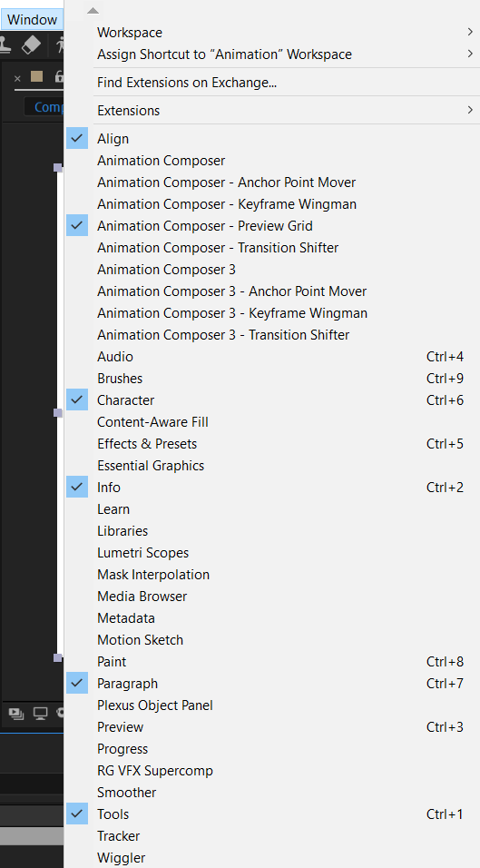Image resolution: width=480 pixels, height=868 pixels.
Task: Expand Assign Shortcut to Animation Workspace submenu
Action: tap(271, 54)
